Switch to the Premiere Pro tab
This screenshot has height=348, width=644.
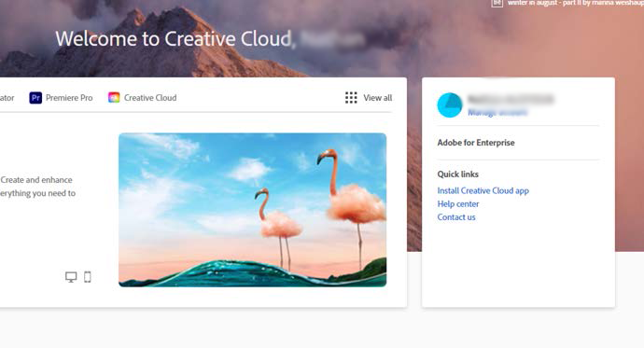click(x=62, y=98)
